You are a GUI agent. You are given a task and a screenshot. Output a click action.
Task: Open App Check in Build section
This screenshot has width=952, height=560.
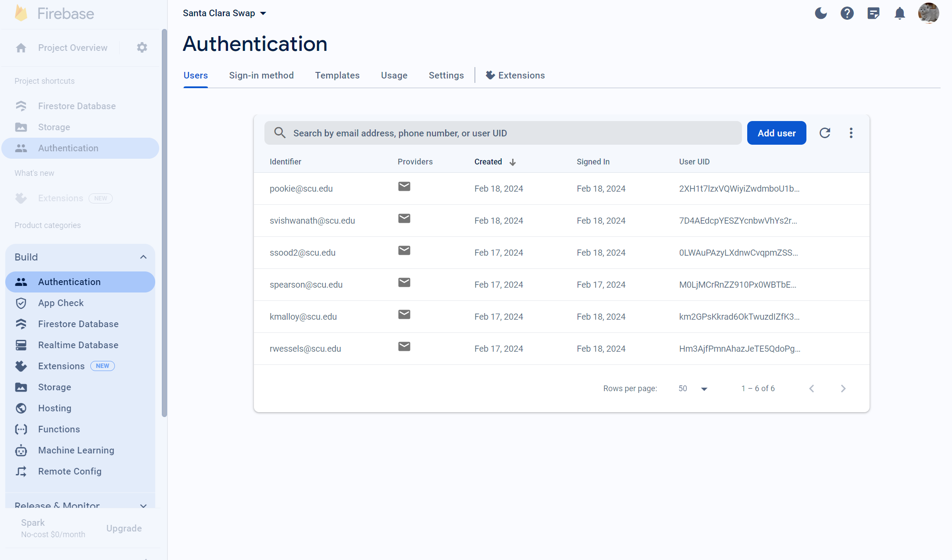(x=61, y=303)
